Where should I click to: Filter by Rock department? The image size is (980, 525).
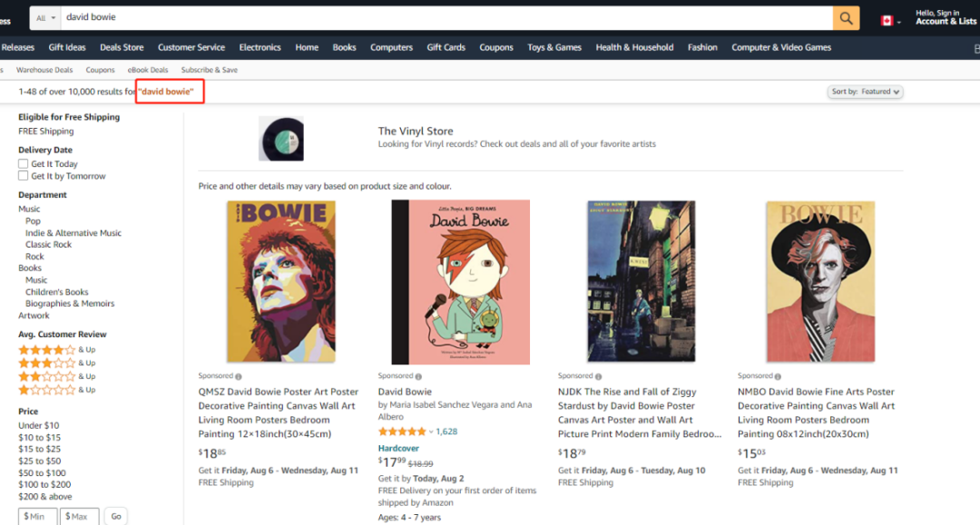[x=34, y=257]
